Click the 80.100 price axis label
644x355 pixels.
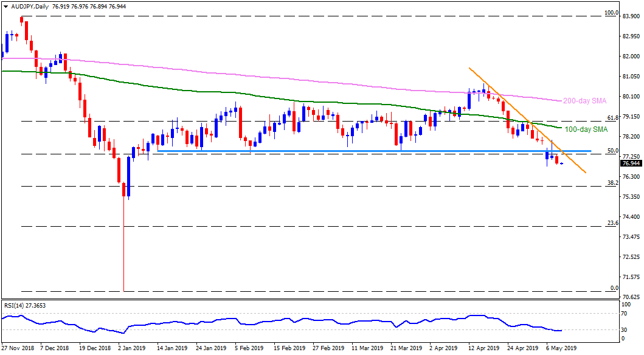point(630,97)
